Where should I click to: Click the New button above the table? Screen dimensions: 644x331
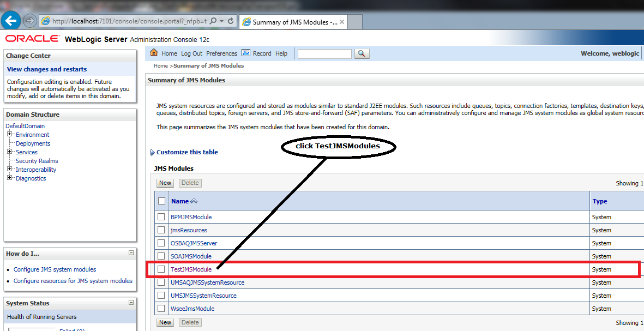pos(165,183)
